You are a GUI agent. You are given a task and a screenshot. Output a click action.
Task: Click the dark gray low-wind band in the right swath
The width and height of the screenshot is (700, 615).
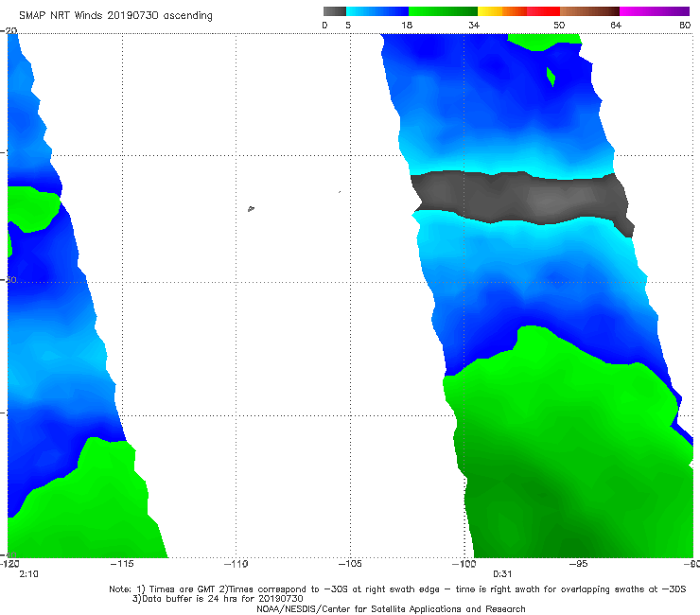point(522,197)
